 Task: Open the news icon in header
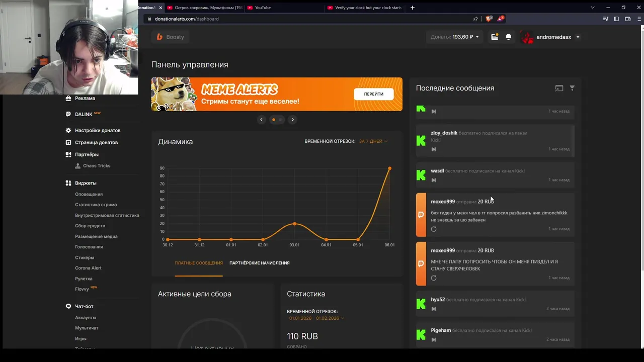495,37
